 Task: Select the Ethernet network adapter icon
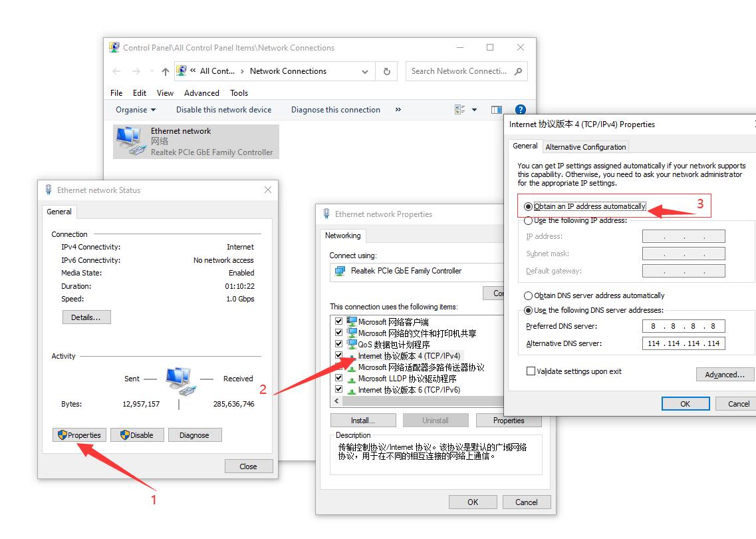(130, 140)
